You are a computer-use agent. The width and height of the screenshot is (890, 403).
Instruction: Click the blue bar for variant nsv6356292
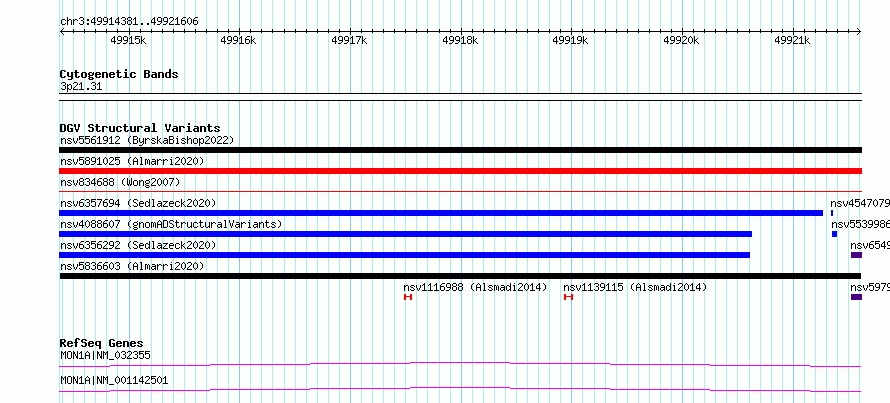click(x=405, y=255)
